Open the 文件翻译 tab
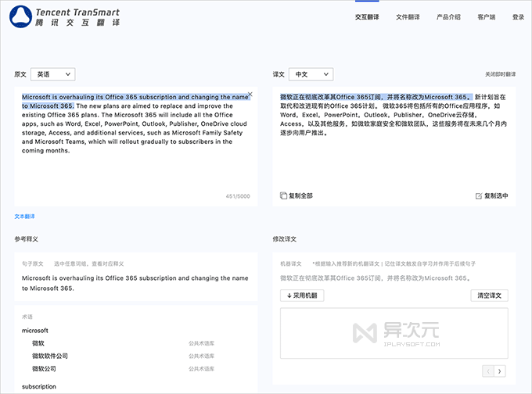The image size is (532, 394). (408, 17)
